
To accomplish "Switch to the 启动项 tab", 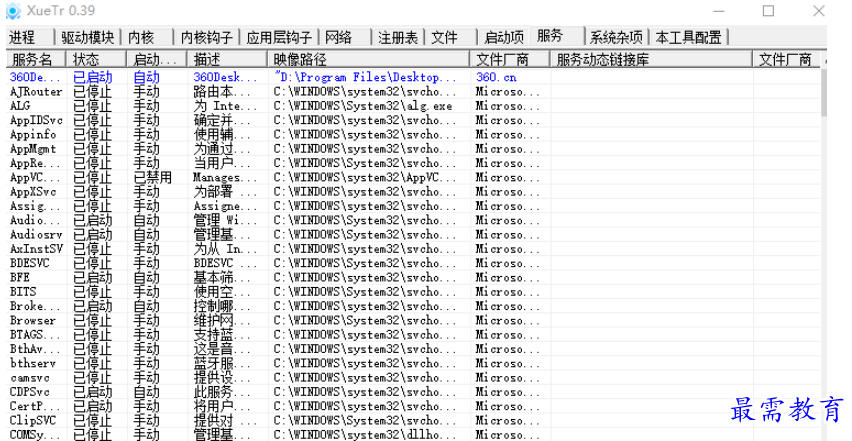I will [x=504, y=37].
